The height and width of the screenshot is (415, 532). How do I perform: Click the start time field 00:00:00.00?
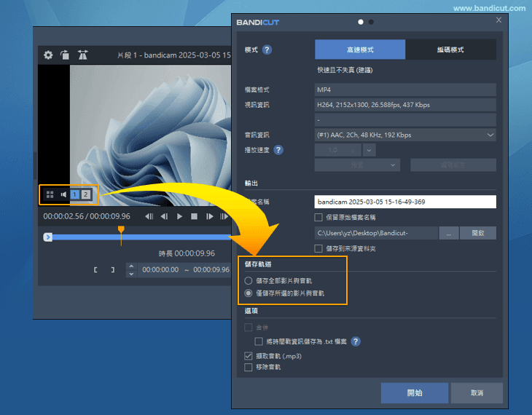pos(160,270)
